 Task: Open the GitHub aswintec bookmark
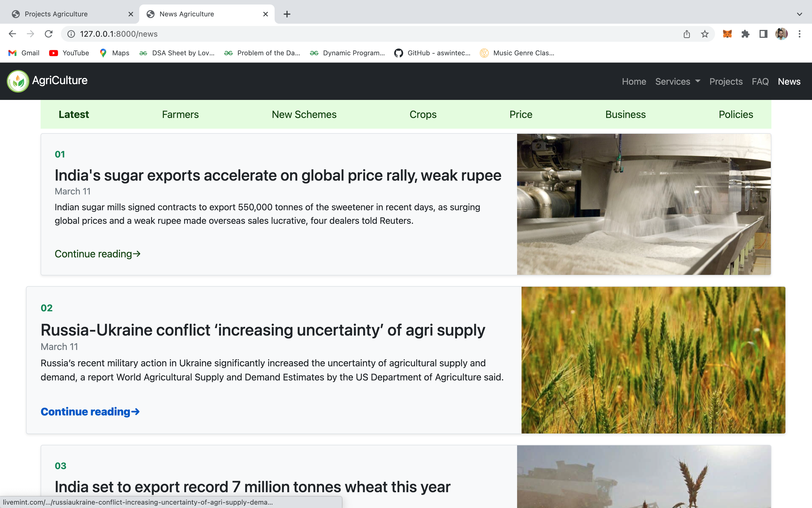tap(433, 53)
